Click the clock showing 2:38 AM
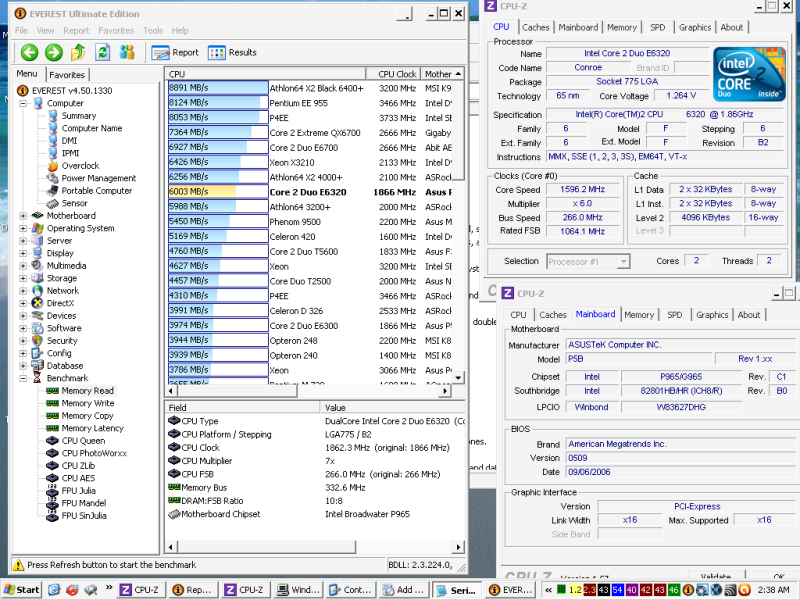The image size is (800, 600). (773, 590)
